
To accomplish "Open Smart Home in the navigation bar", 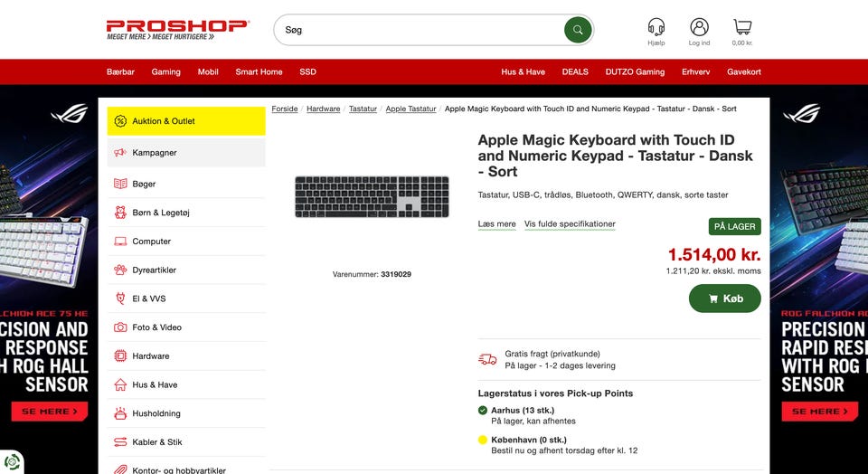I will click(259, 71).
